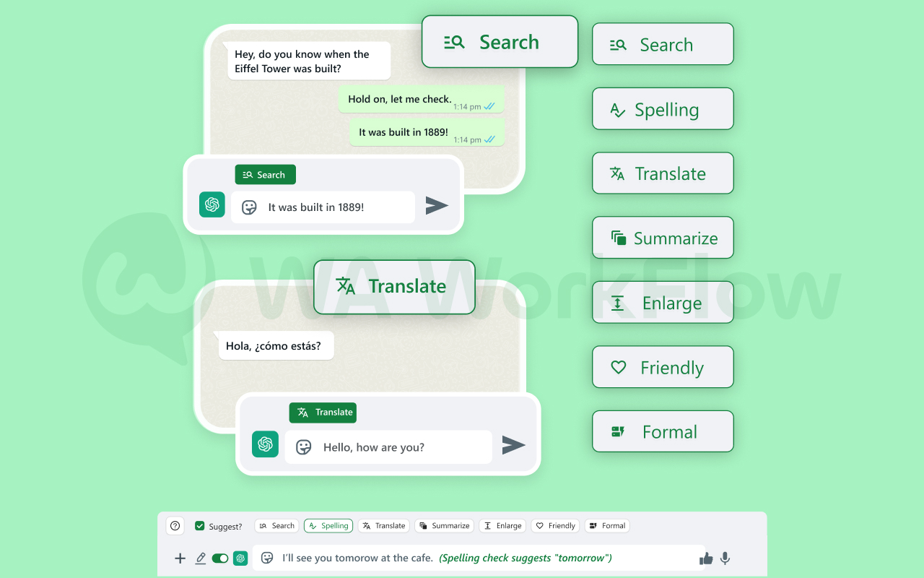This screenshot has width=924, height=578.
Task: Click the plus attachment icon in the bottom bar
Action: [180, 558]
